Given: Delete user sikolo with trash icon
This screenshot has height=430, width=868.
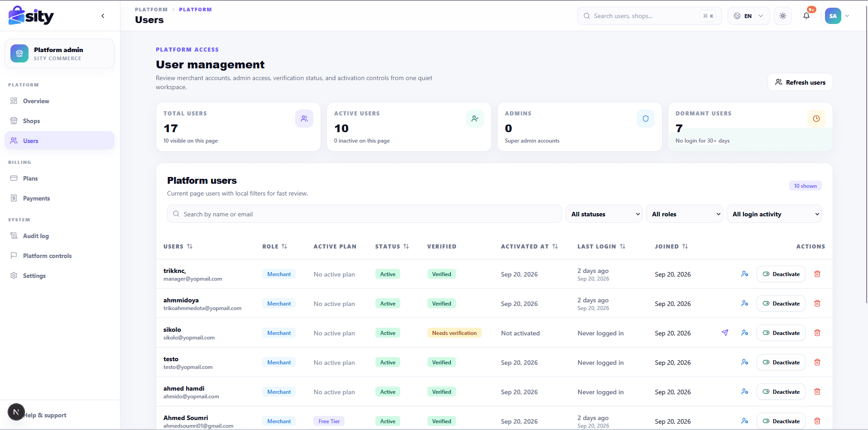Looking at the screenshot, I should [817, 333].
